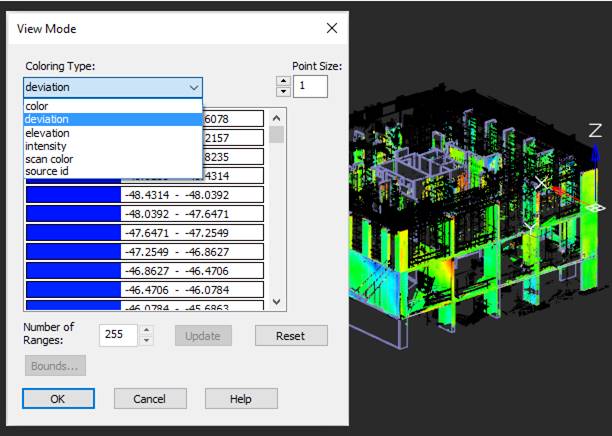Viewport: 612px width, 436px height.
Task: Select 'color' in Coloring Type list
Action: coord(37,106)
